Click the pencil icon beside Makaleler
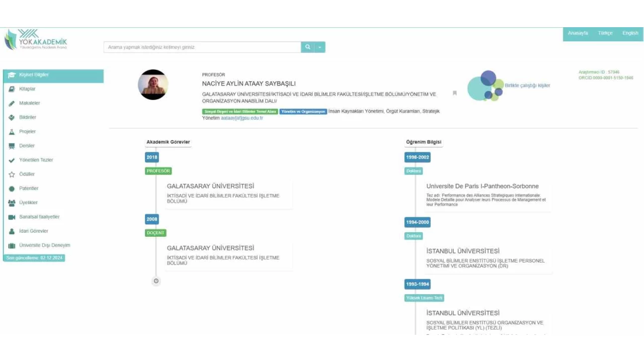Screen dimensions: 644x362 coord(12,103)
